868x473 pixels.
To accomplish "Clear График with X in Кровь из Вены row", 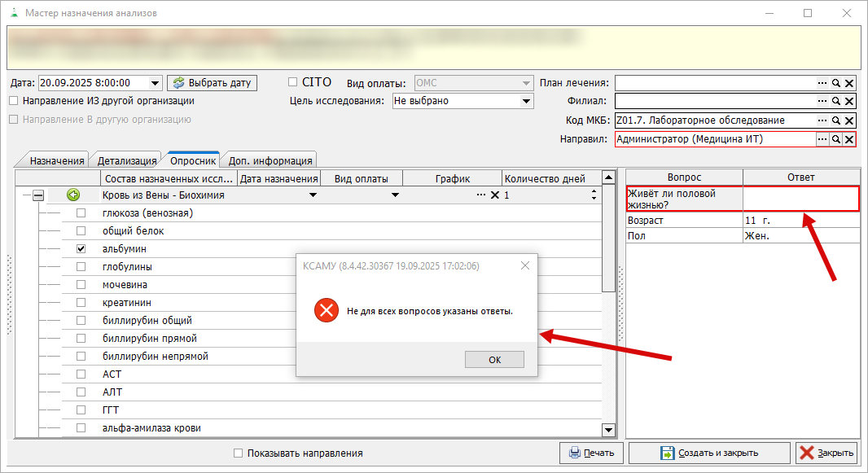I will (x=495, y=195).
